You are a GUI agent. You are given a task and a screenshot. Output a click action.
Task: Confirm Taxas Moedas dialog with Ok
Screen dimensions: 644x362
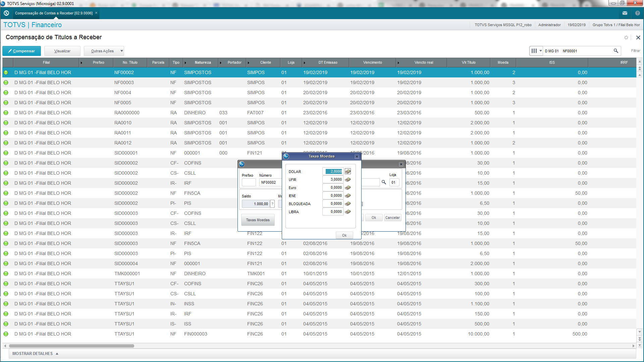tap(344, 235)
